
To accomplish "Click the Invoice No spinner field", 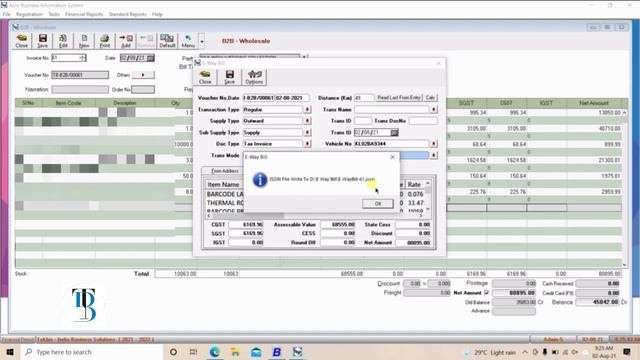I will pos(69,58).
